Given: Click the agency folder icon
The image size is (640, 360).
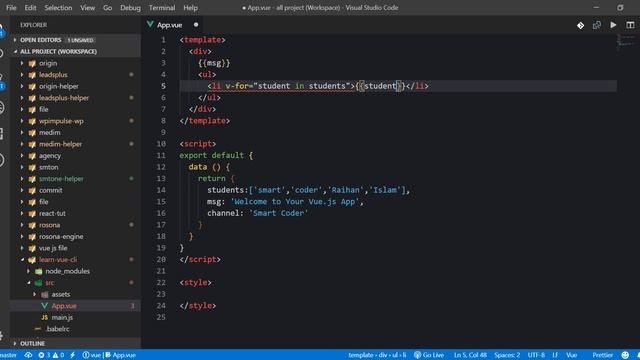Looking at the screenshot, I should 32,156.
